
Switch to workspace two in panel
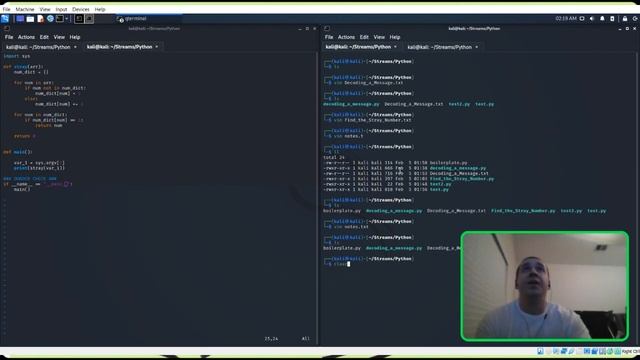(x=89, y=18)
